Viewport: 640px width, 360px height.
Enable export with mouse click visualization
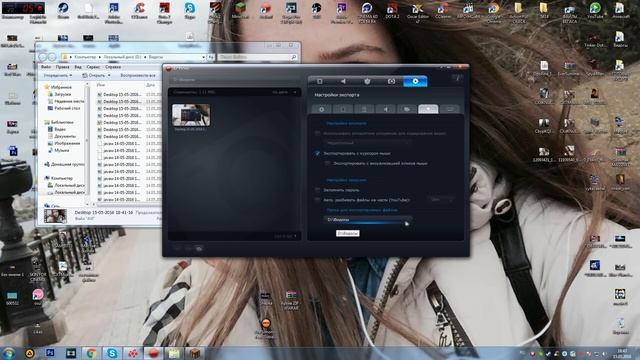click(x=327, y=163)
